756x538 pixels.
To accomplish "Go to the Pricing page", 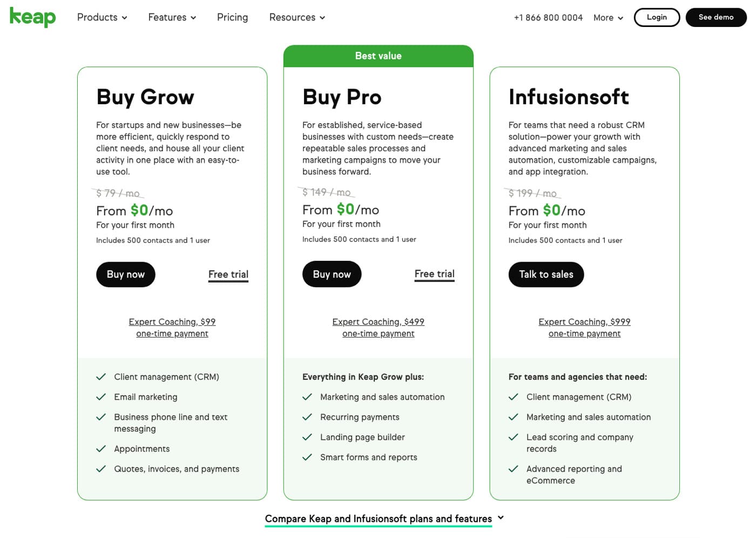I will coord(232,17).
